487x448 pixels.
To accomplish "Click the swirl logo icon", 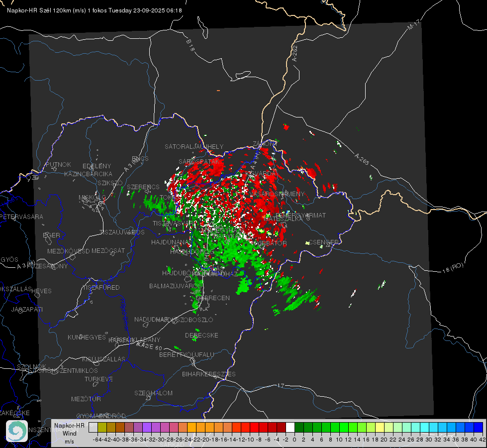I will coord(17,431).
